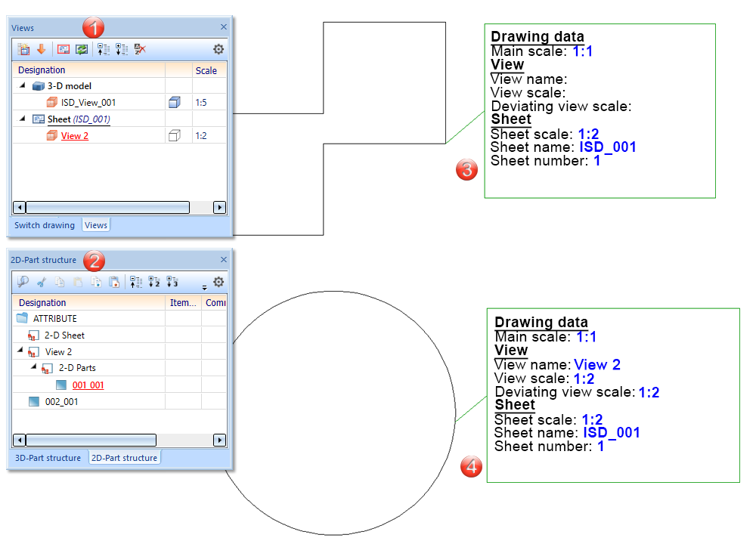Image resolution: width=756 pixels, height=541 pixels.
Task: Click left scroll arrow in 2D-Part structure
Action: 19,440
